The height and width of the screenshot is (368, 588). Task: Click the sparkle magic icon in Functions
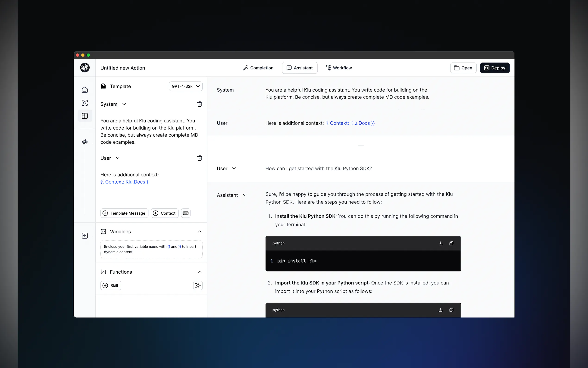[198, 286]
